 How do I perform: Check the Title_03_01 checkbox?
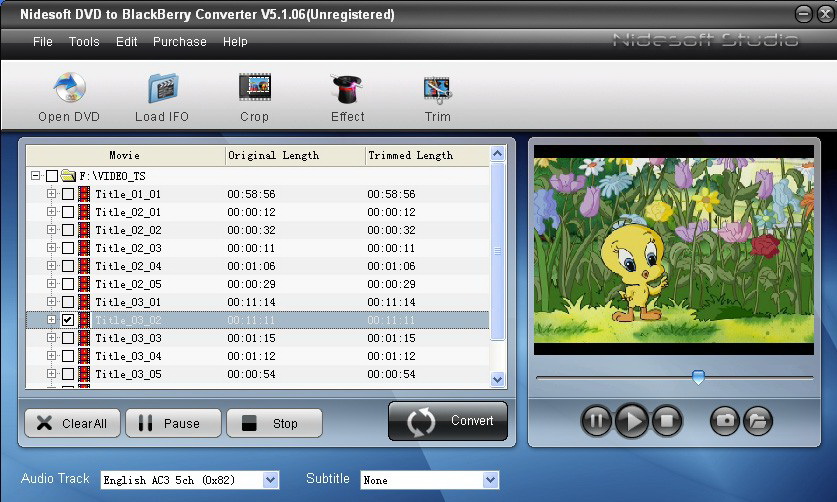68,302
